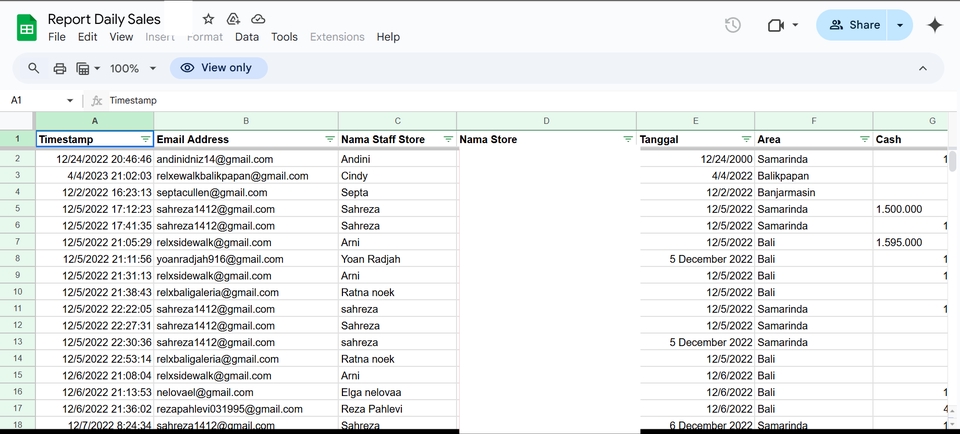Collapse the toolbar with the chevron
This screenshot has width=960, height=434.
coord(923,68)
